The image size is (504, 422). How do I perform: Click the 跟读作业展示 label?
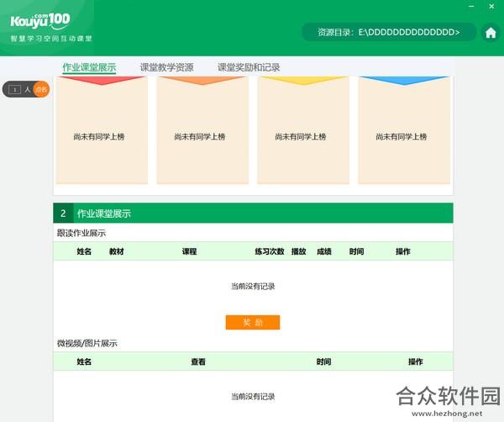click(81, 233)
